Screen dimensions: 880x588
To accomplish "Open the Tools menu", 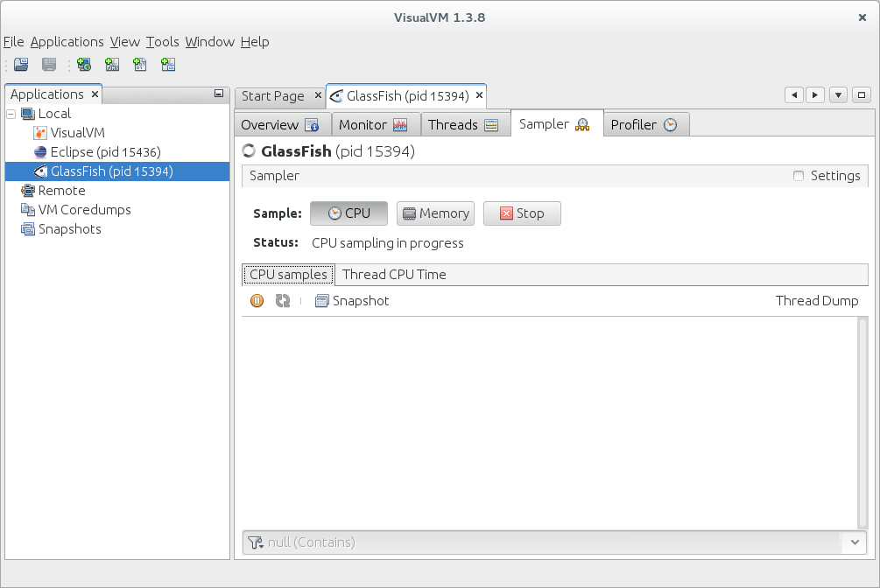I will click(162, 42).
